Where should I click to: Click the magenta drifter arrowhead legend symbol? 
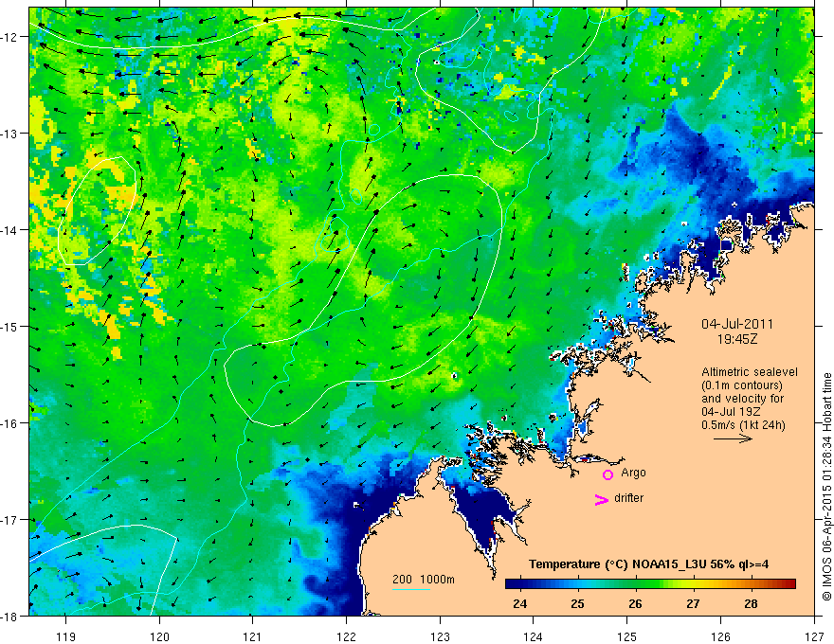601,499
